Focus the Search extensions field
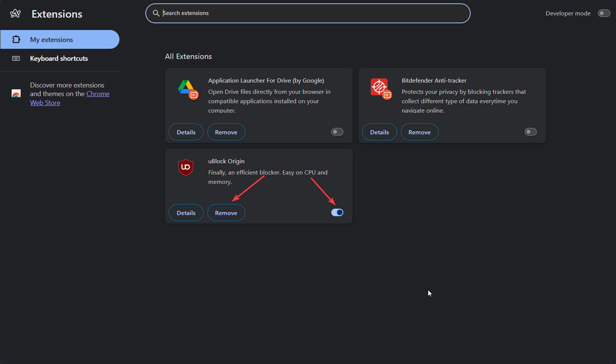 308,13
